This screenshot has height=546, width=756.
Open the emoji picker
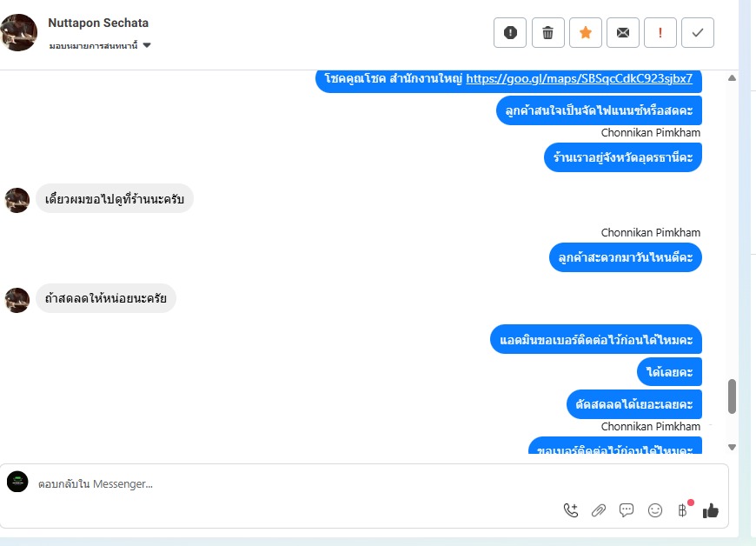(x=654, y=510)
